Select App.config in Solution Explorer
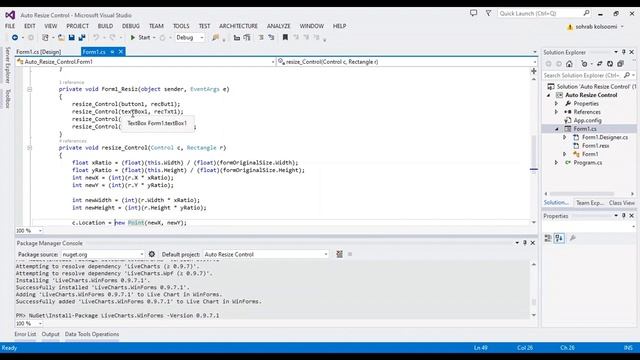The height and width of the screenshot is (360, 640). coord(587,120)
